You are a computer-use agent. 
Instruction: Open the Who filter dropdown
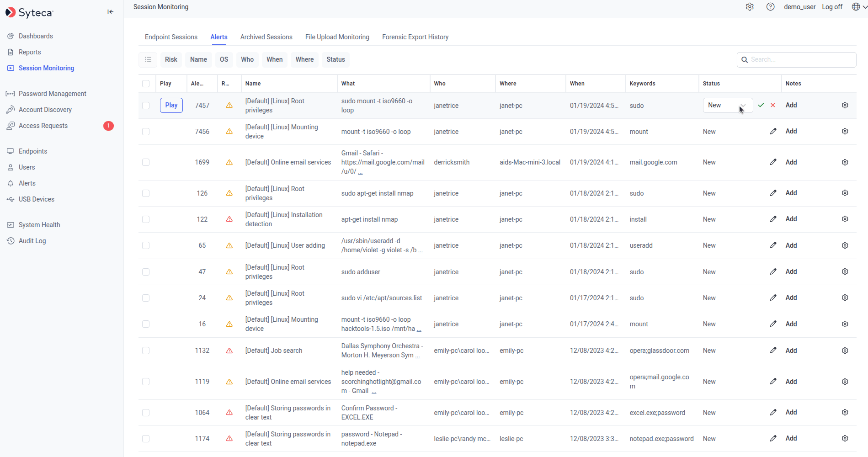point(247,59)
